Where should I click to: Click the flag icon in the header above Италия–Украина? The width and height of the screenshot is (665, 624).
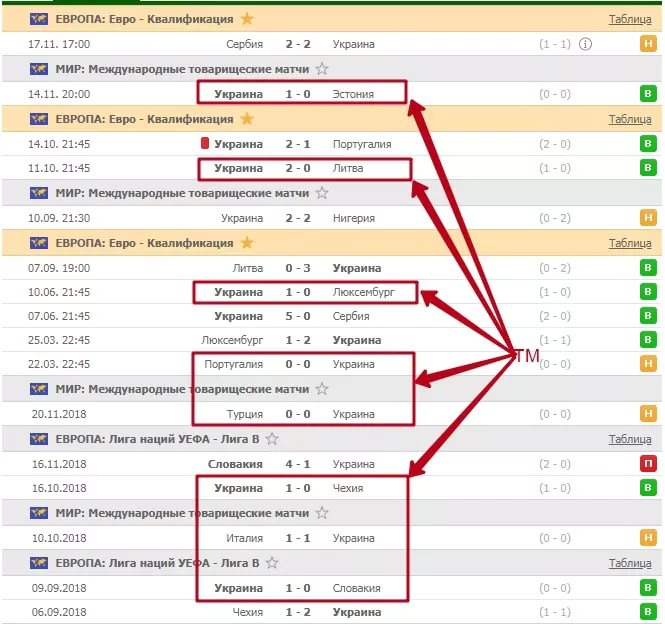[39, 513]
